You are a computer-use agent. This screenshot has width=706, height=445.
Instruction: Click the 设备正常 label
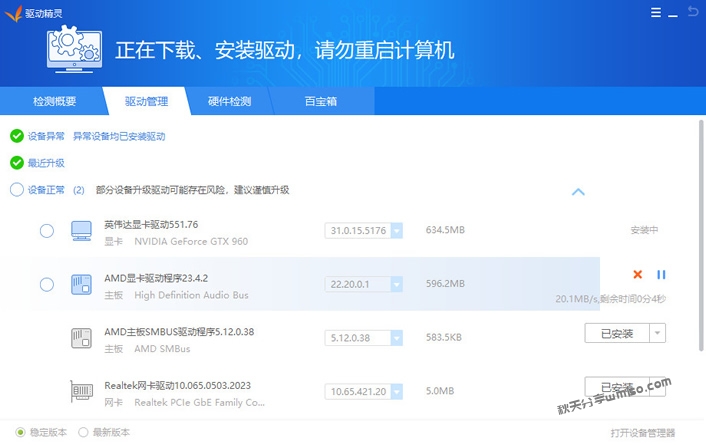tap(46, 190)
